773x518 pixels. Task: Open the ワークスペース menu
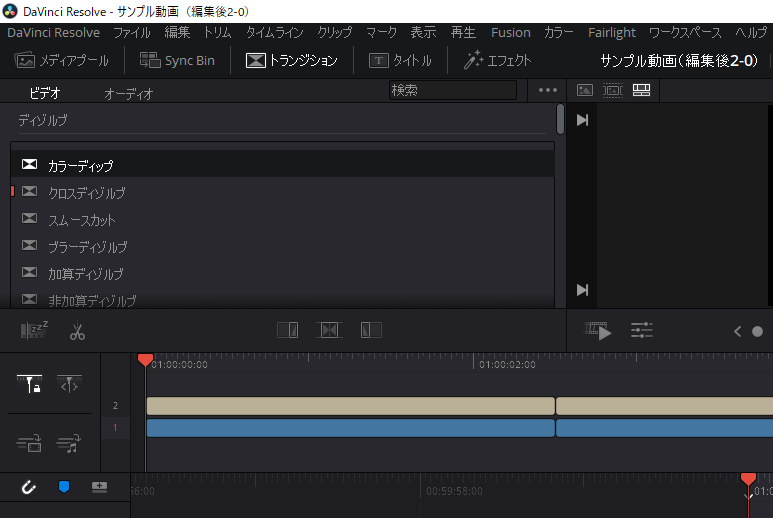point(685,33)
